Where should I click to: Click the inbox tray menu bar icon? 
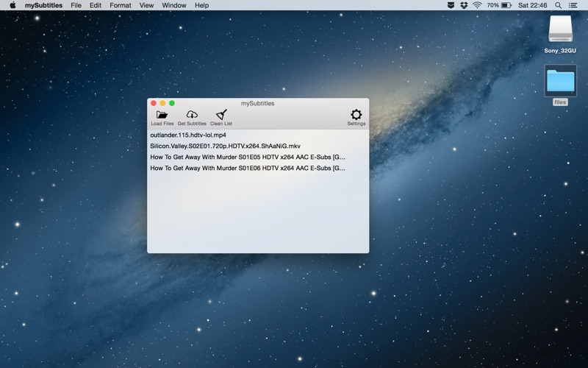(451, 5)
